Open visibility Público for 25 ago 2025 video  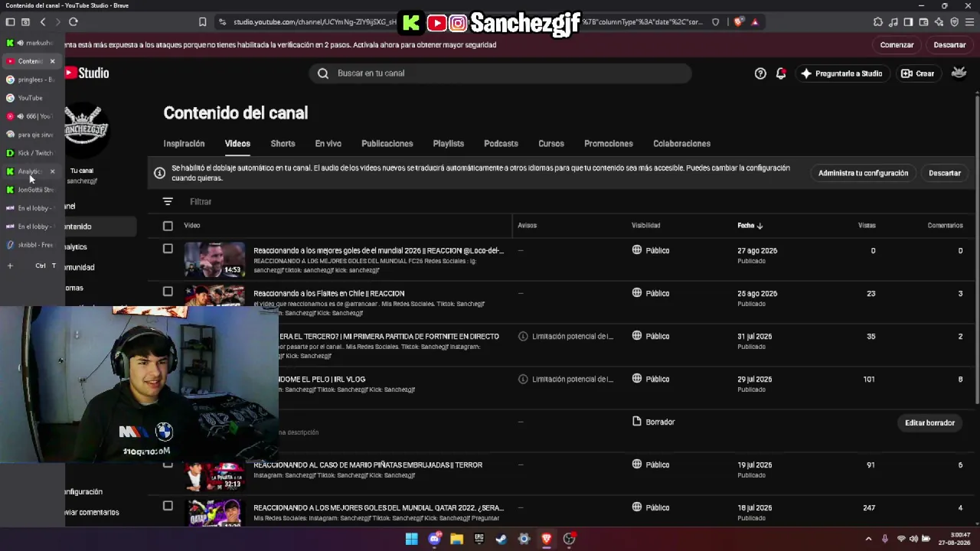click(x=651, y=293)
